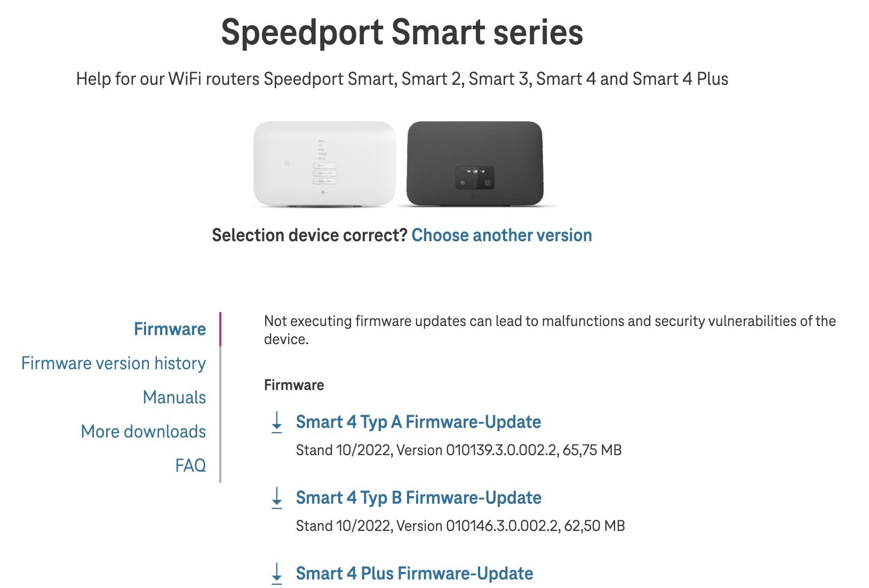Select the Firmware sidebar tab
The height and width of the screenshot is (588, 869).
[170, 329]
